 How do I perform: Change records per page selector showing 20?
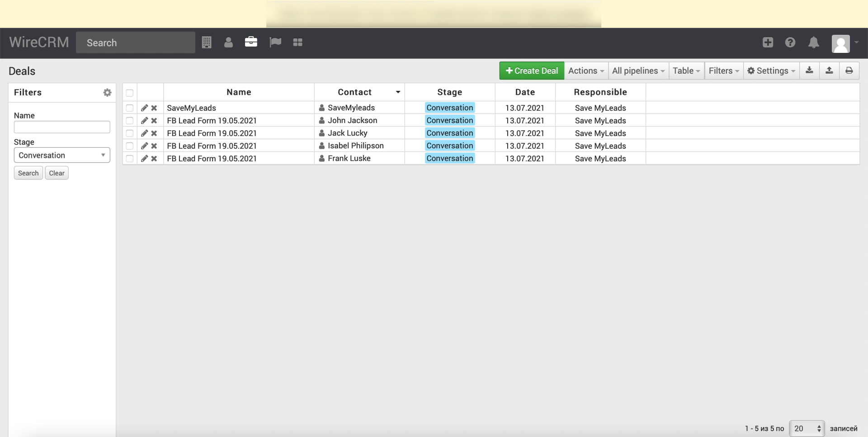click(807, 428)
